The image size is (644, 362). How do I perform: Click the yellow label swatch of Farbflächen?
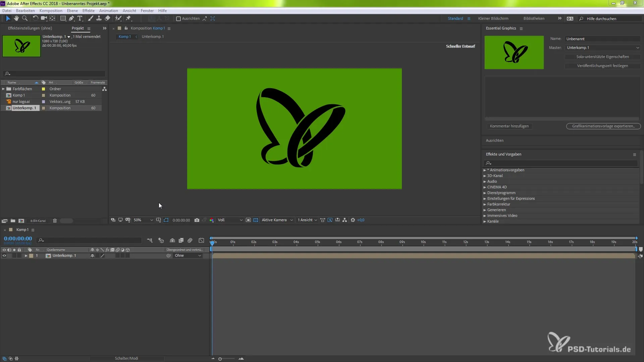[43, 89]
